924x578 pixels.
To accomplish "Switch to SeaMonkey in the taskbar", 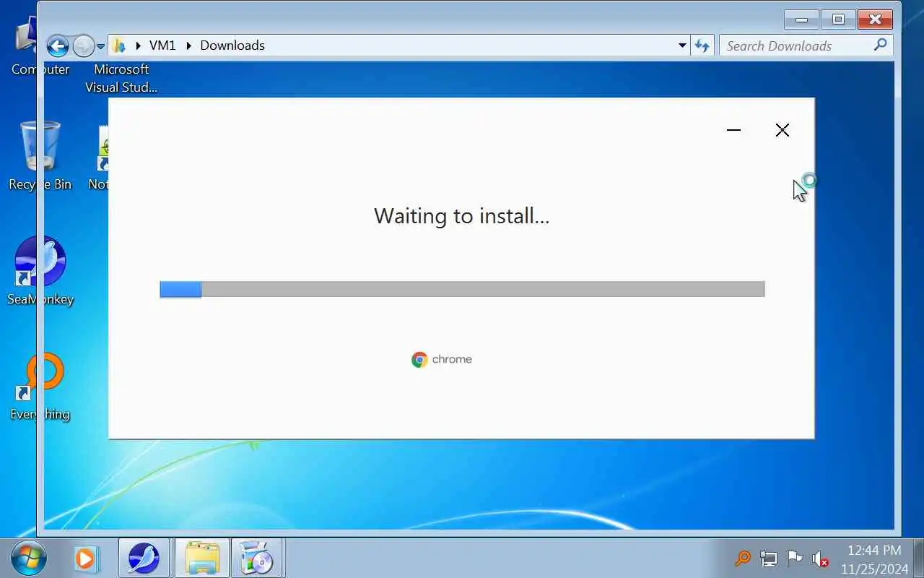I will (143, 558).
